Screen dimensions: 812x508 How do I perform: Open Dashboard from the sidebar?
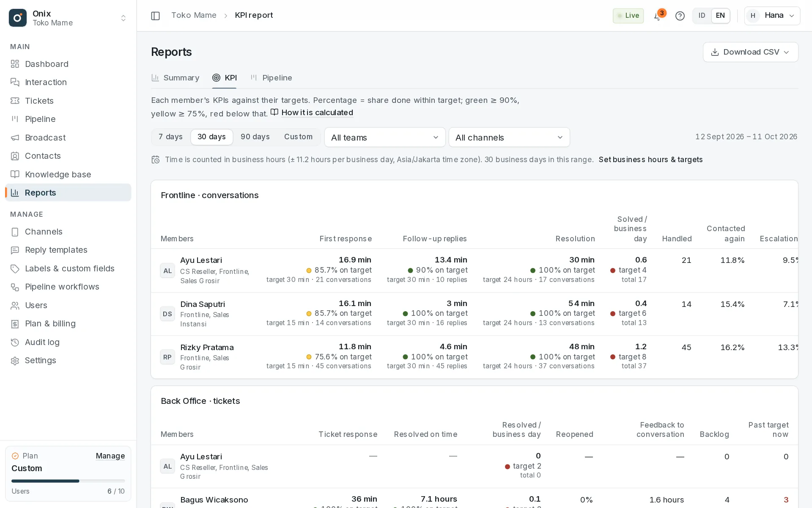pyautogui.click(x=68, y=64)
